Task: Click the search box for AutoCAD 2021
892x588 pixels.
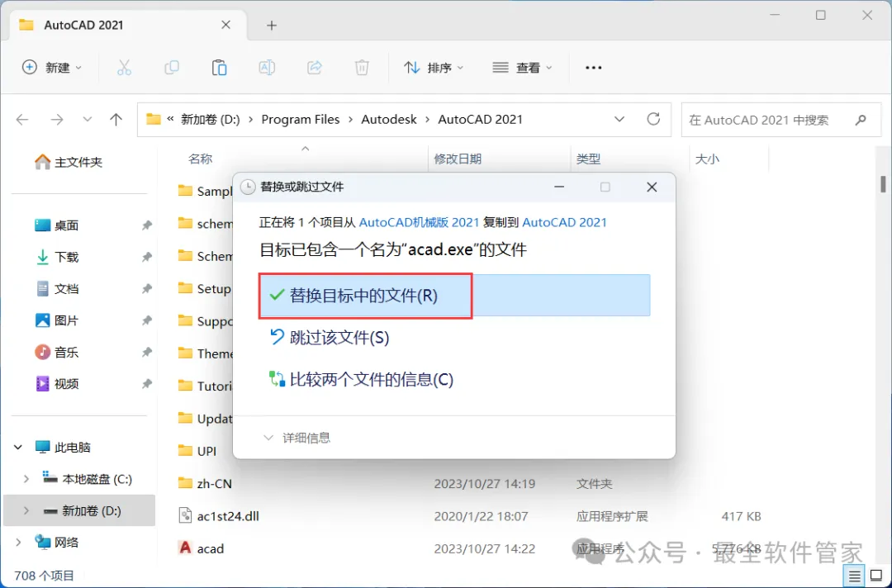Action: (x=781, y=120)
